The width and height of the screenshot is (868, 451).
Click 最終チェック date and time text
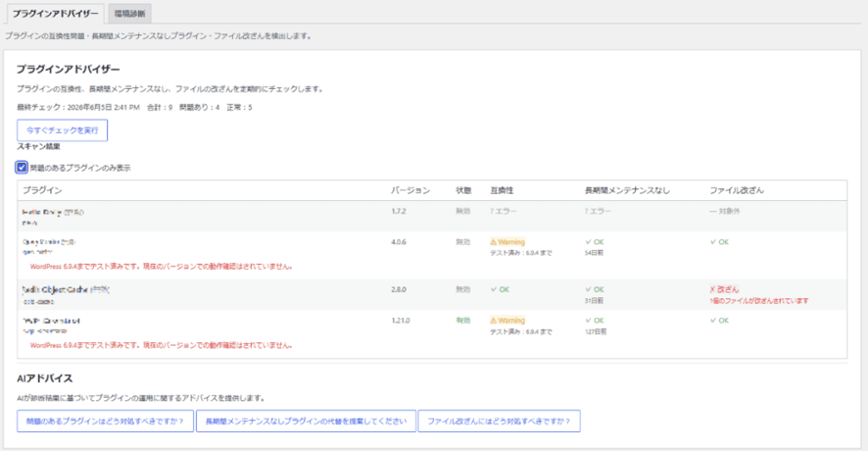click(78, 108)
